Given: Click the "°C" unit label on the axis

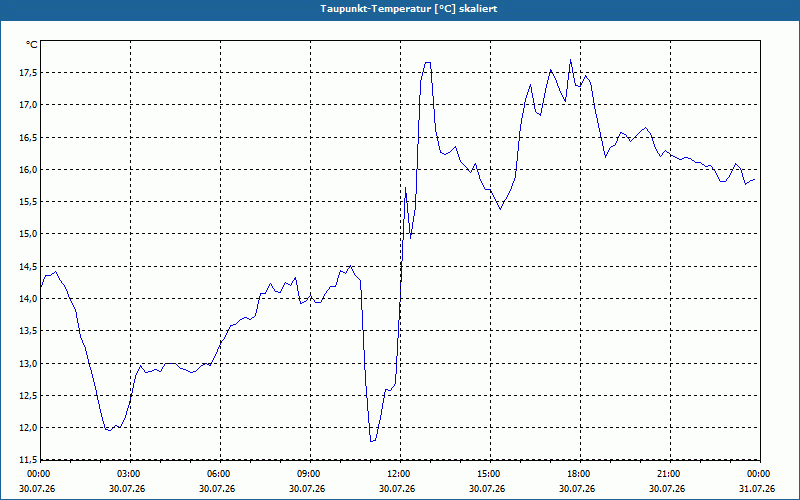Looking at the screenshot, I should (x=32, y=45).
